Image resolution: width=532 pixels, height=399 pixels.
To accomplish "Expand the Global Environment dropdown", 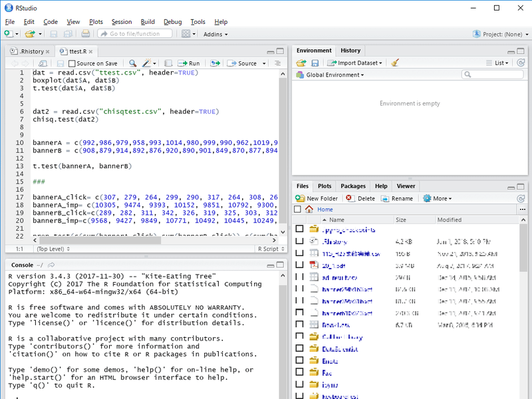I will (x=334, y=75).
